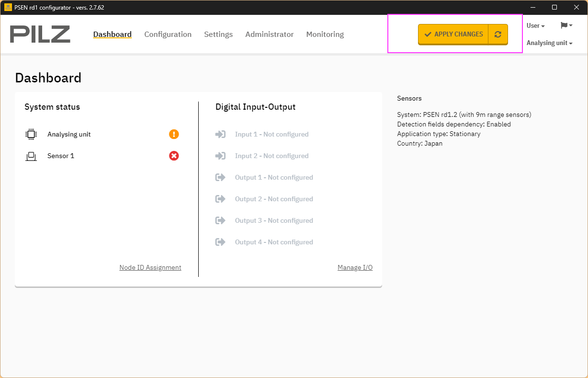Screen dimensions: 588x378
Task: Switch to the Monitoring tab
Action: pyautogui.click(x=325, y=34)
